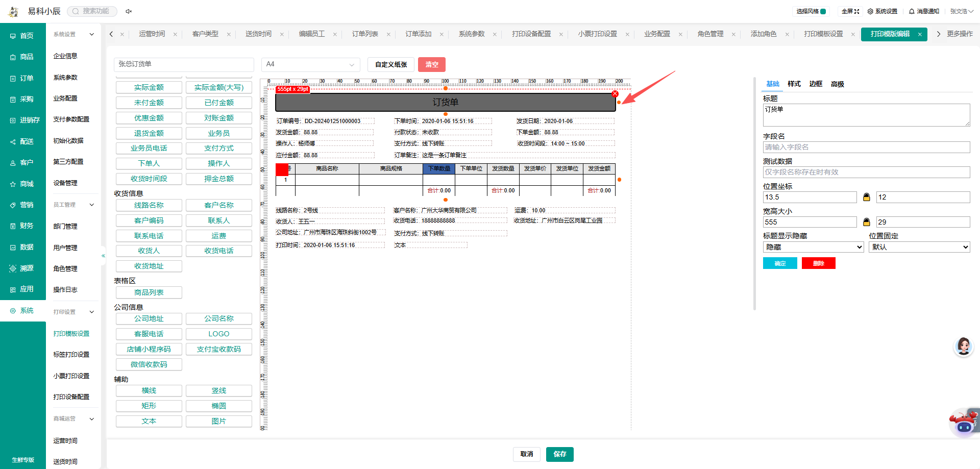Open 溯源 in the sidebar
Viewport: 980px width, 469px height.
(x=22, y=268)
